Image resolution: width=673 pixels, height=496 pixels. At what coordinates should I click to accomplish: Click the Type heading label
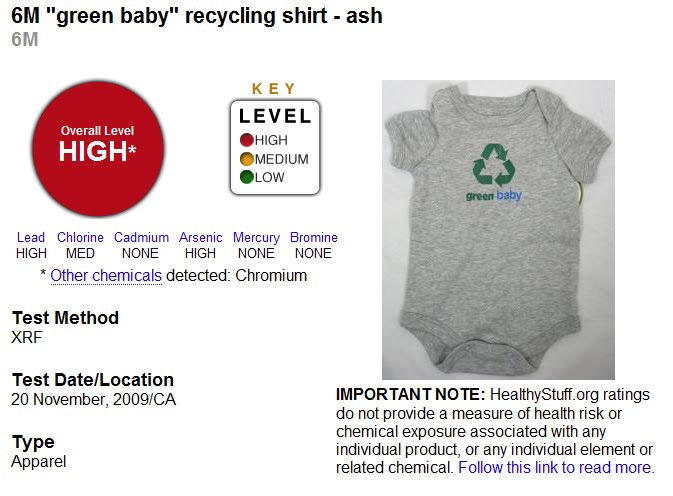pos(33,442)
